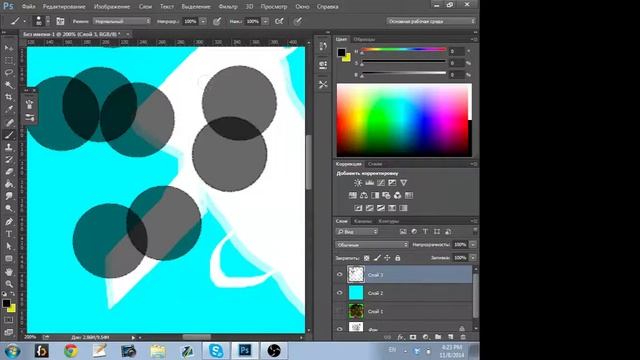Select the Lasso tool
640x360 pixels.
click(9, 73)
